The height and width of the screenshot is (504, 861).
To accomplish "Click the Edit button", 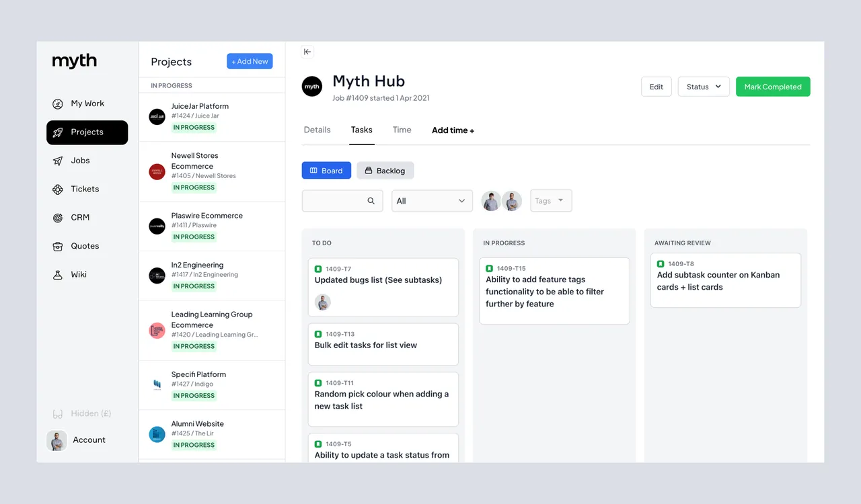I will [x=657, y=87].
